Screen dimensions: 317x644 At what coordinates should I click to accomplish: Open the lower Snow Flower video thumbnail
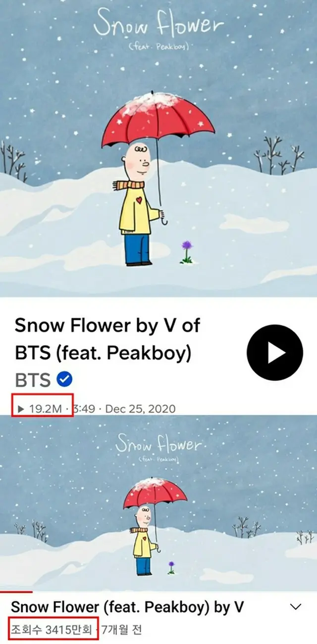pos(158,504)
